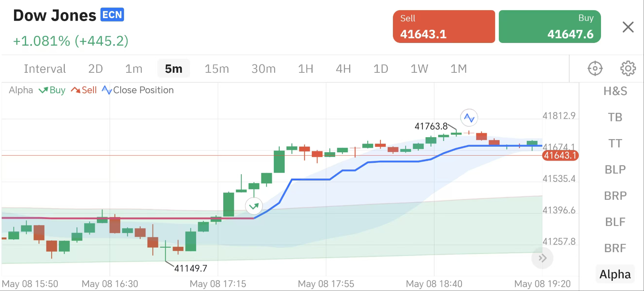The width and height of the screenshot is (644, 291).
Task: Click the May 08 17:15 time label
Action: click(218, 284)
